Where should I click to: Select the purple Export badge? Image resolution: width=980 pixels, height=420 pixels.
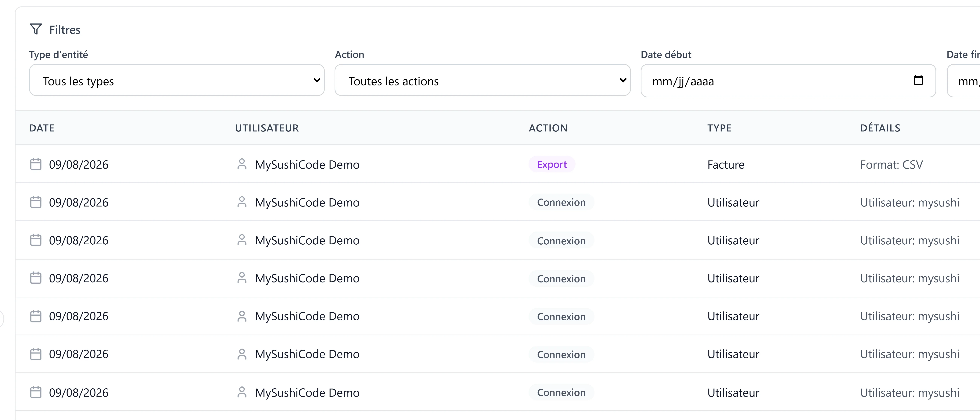[552, 164]
